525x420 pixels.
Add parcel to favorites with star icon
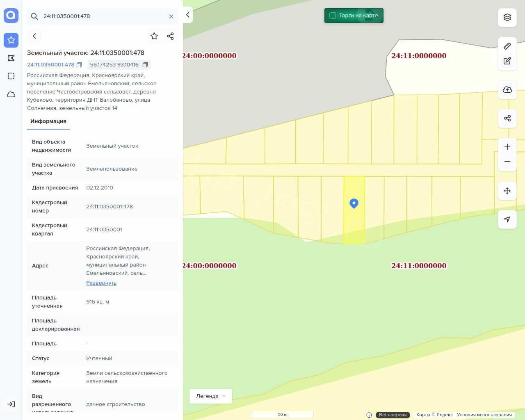pyautogui.click(x=154, y=36)
